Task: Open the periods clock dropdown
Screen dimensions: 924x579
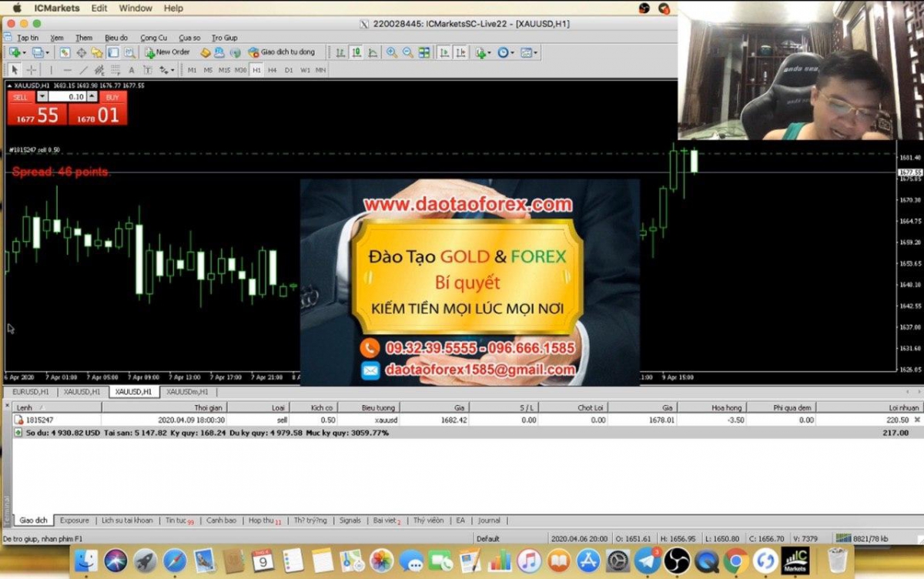Action: point(507,52)
